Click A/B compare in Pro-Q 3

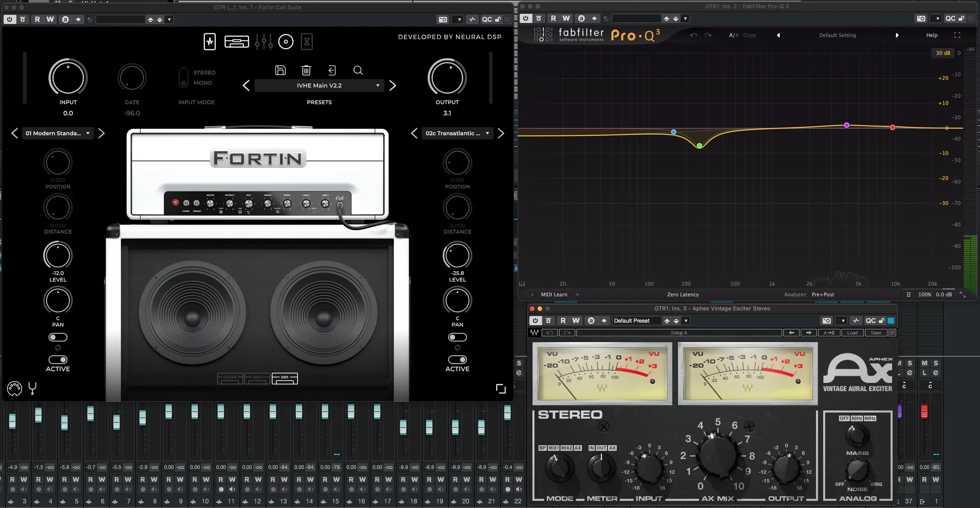click(733, 35)
